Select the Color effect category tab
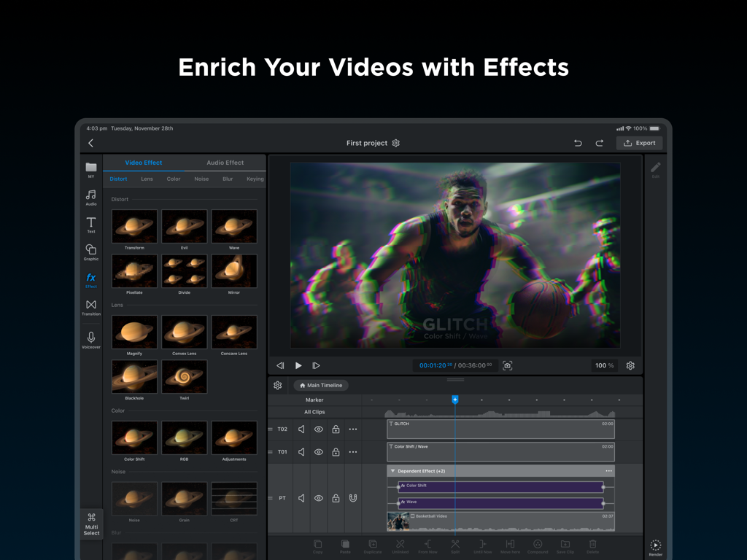The height and width of the screenshot is (560, 747). 174,179
